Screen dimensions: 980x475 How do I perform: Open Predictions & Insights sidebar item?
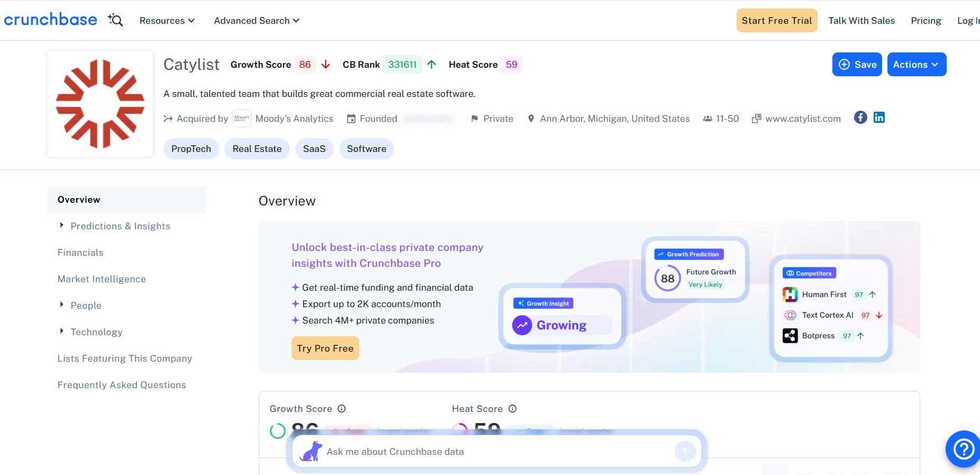click(x=120, y=226)
